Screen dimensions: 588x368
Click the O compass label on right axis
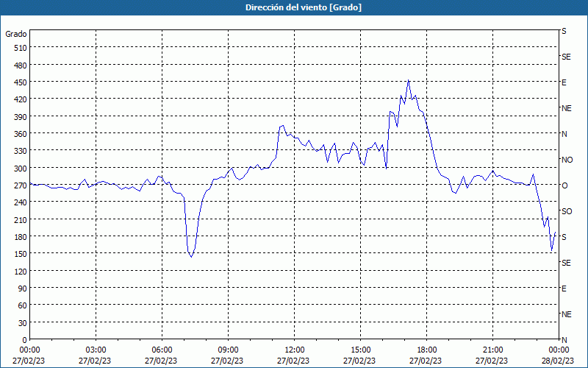point(564,185)
